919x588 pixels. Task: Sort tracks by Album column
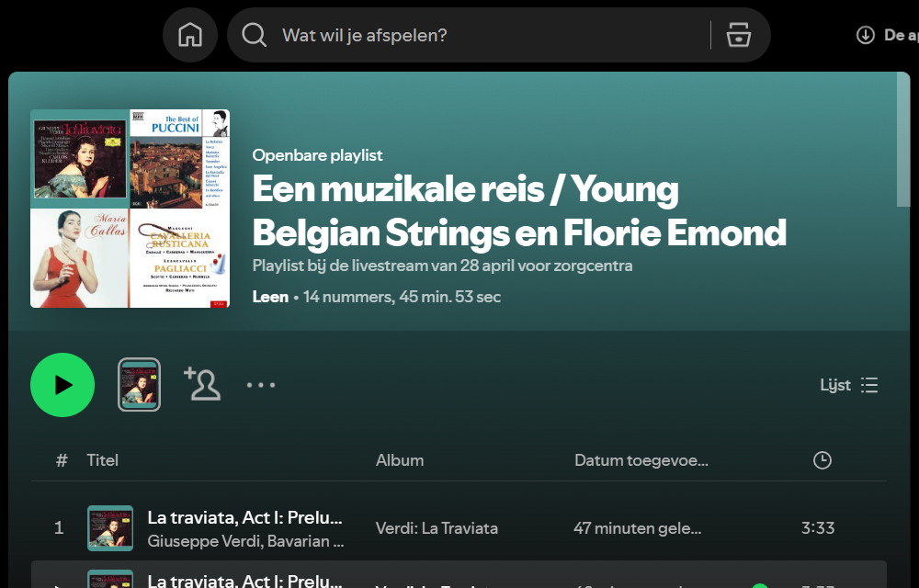(x=400, y=460)
